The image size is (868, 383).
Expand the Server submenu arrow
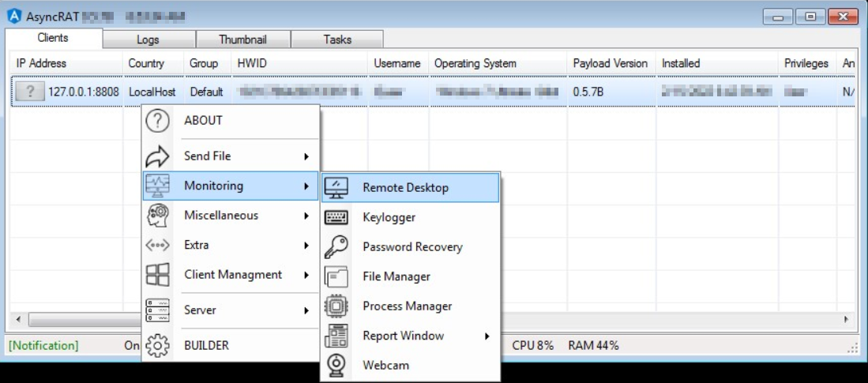[306, 311]
